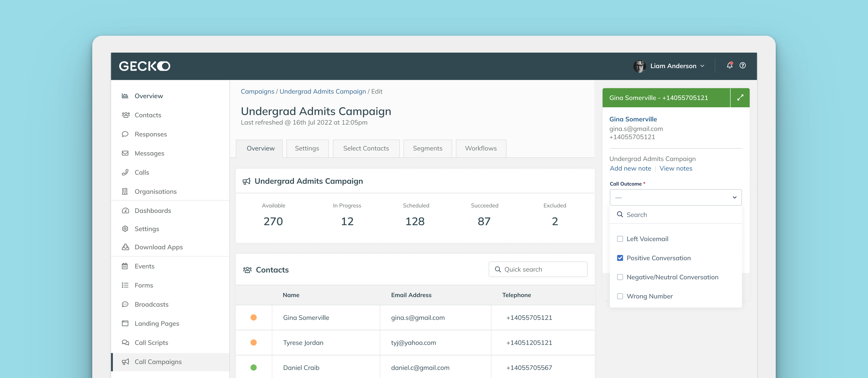Switch to the Settings tab
This screenshot has height=378, width=868.
[x=307, y=148]
